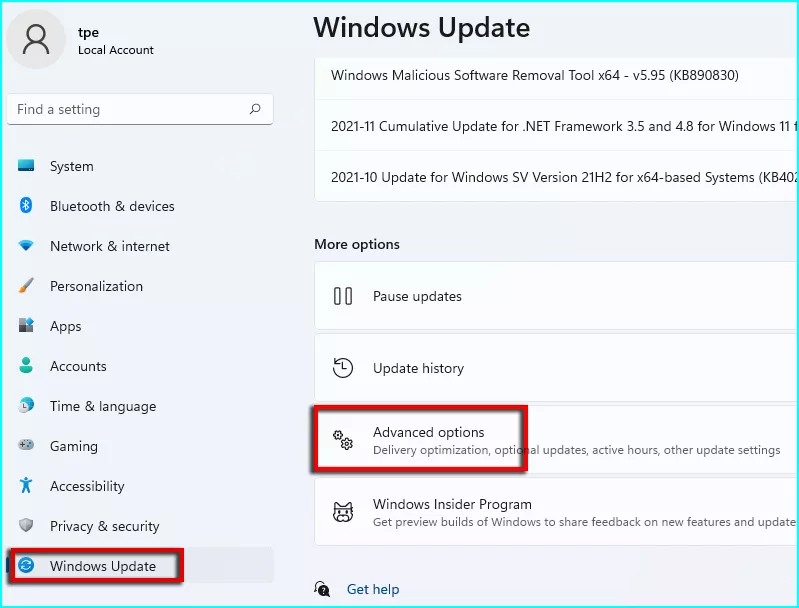Click the Windows Update page heading
The height and width of the screenshot is (608, 799).
pos(421,27)
